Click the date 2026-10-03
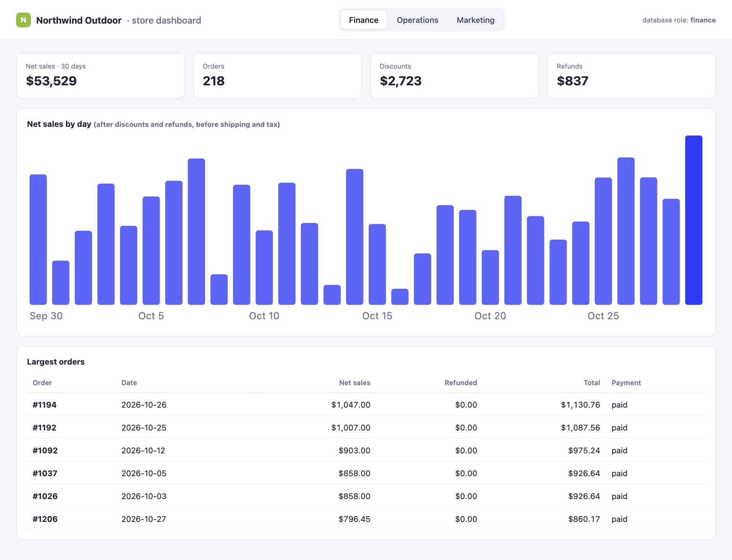Viewport: 732px width, 560px height. point(144,496)
